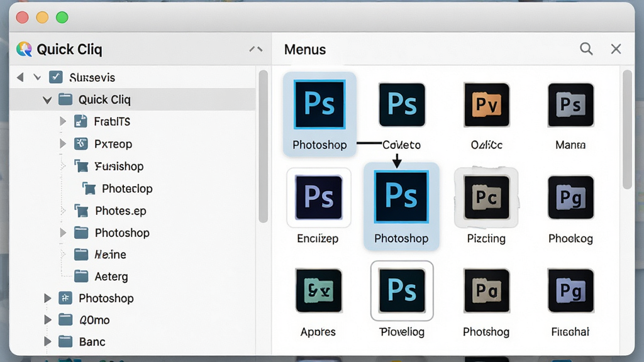Click the Pizcting label
This screenshot has width=644, height=362.
point(486,238)
